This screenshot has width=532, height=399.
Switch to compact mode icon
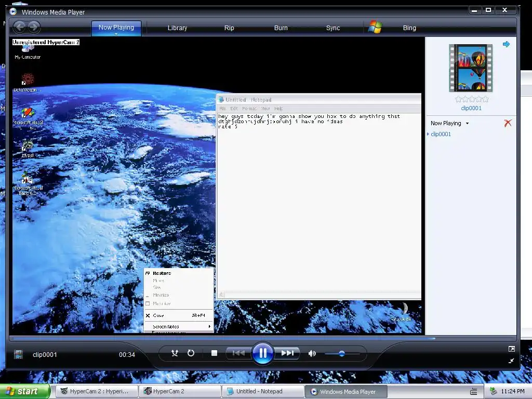point(512,361)
